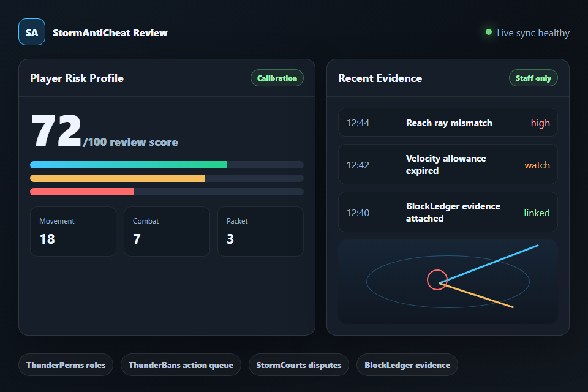The image size is (588, 392).
Task: Click the 'linked' status label
Action: [x=537, y=213]
